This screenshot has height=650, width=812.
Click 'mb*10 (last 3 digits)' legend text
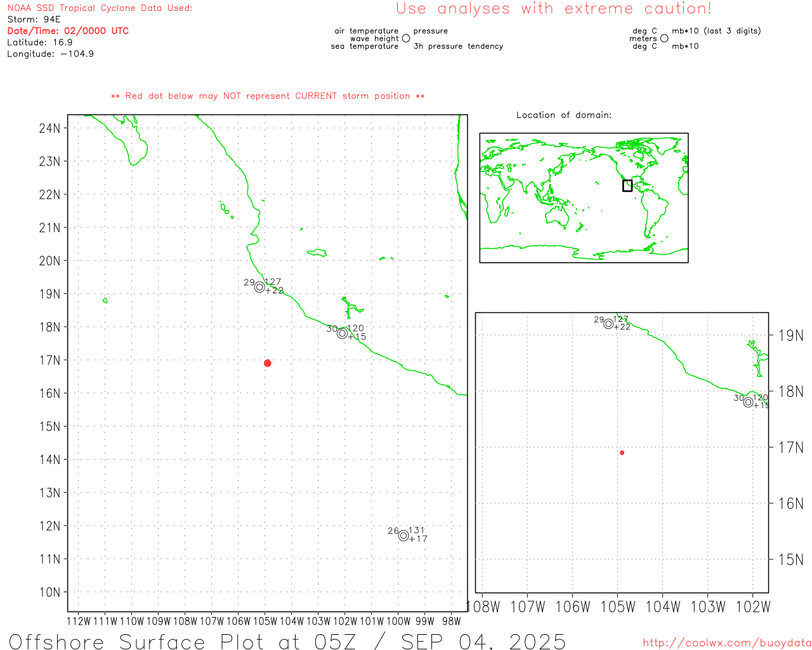(716, 30)
